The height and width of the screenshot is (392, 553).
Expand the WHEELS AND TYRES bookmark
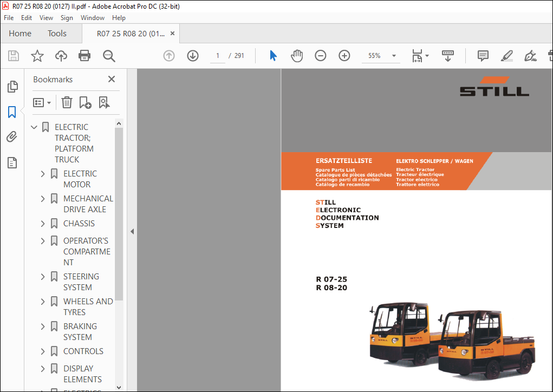43,302
